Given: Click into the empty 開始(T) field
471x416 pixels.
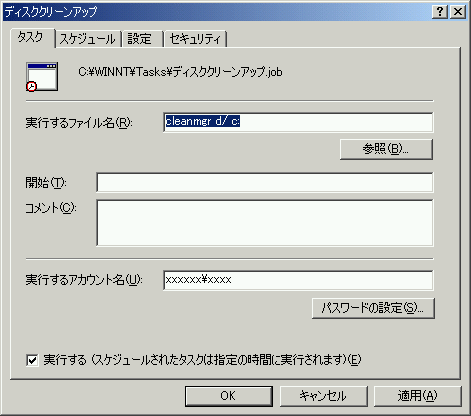Looking at the screenshot, I should (265, 182).
